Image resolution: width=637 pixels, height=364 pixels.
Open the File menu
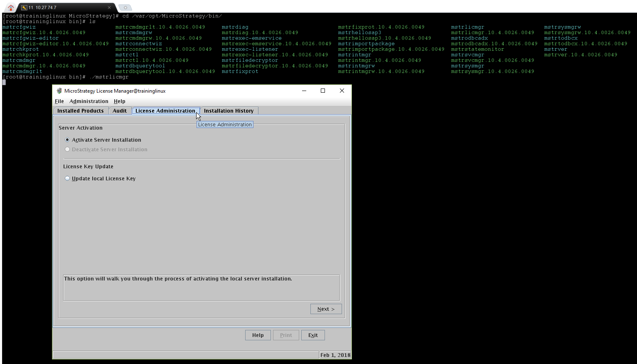click(x=59, y=101)
